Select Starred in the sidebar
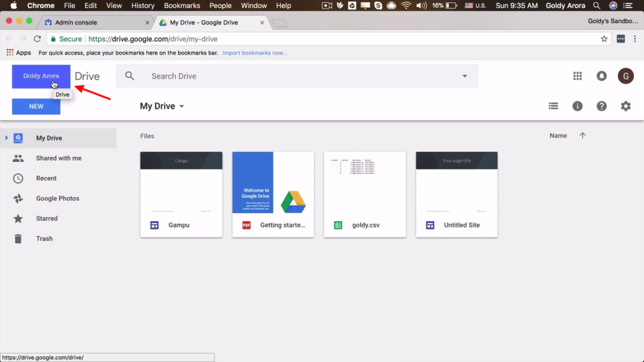The width and height of the screenshot is (644, 362). [48, 218]
